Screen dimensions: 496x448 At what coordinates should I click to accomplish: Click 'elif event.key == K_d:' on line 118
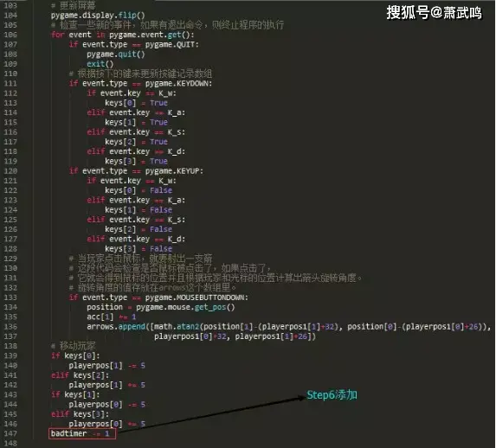[x=136, y=151]
